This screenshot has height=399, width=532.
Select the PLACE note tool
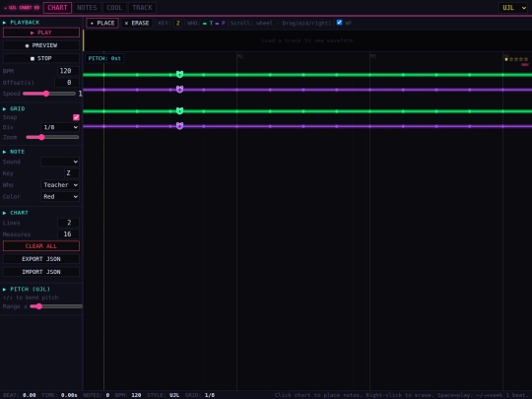coord(102,23)
